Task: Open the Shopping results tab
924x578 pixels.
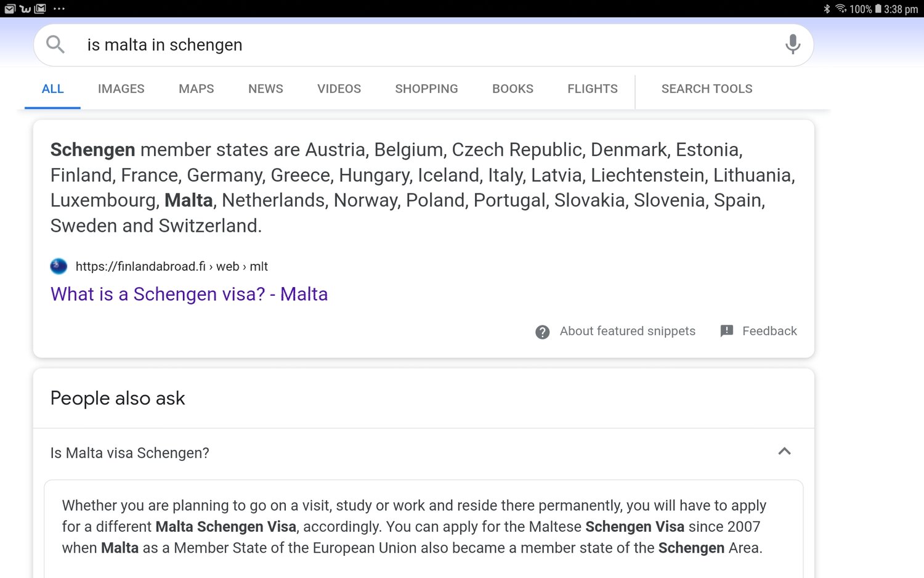Action: (x=426, y=89)
